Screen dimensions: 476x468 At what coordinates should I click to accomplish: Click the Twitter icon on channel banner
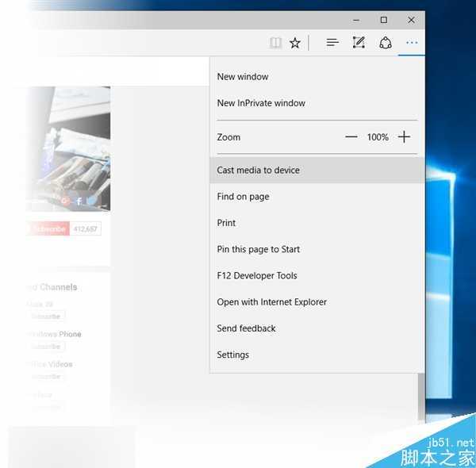(x=92, y=201)
